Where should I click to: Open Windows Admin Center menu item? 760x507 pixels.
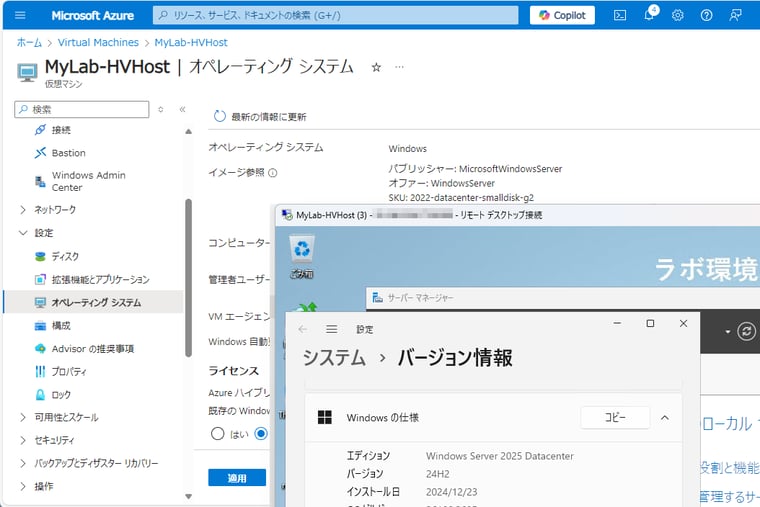coord(88,181)
